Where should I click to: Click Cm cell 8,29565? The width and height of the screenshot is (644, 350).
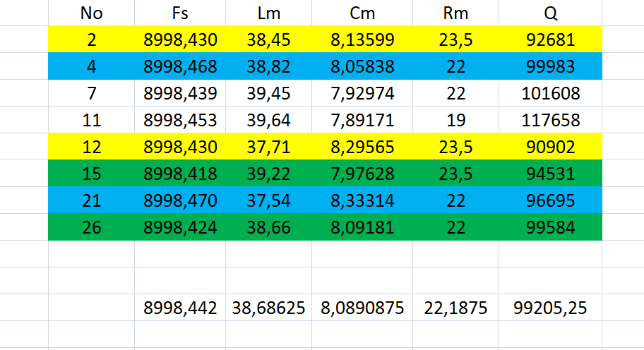pyautogui.click(x=362, y=147)
